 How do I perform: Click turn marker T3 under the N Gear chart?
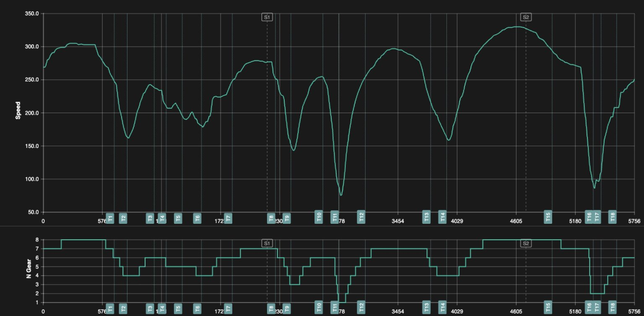[150, 308]
